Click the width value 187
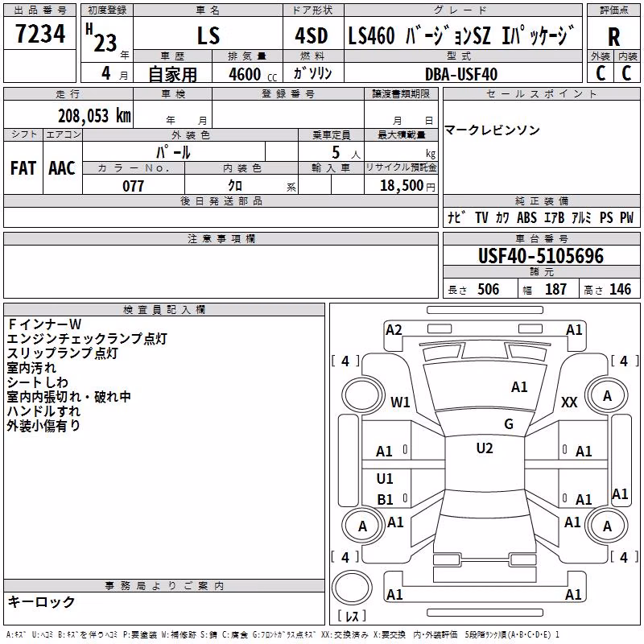The image size is (644, 644). [x=555, y=289]
